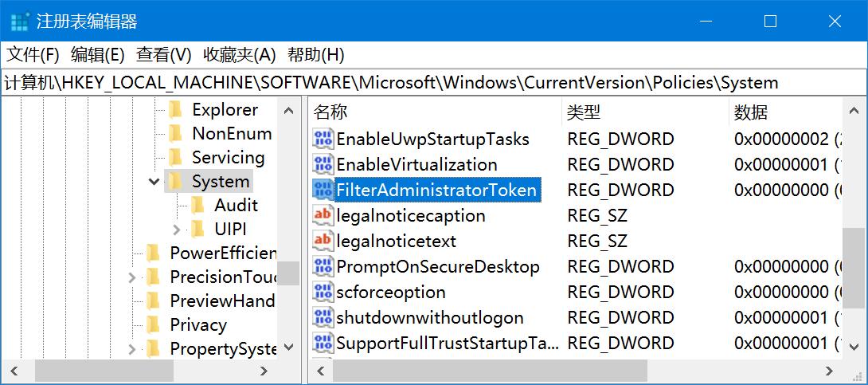Click the DWORD icon beside PromptOnSecureDesktop
This screenshot has height=385, width=868.
(323, 267)
